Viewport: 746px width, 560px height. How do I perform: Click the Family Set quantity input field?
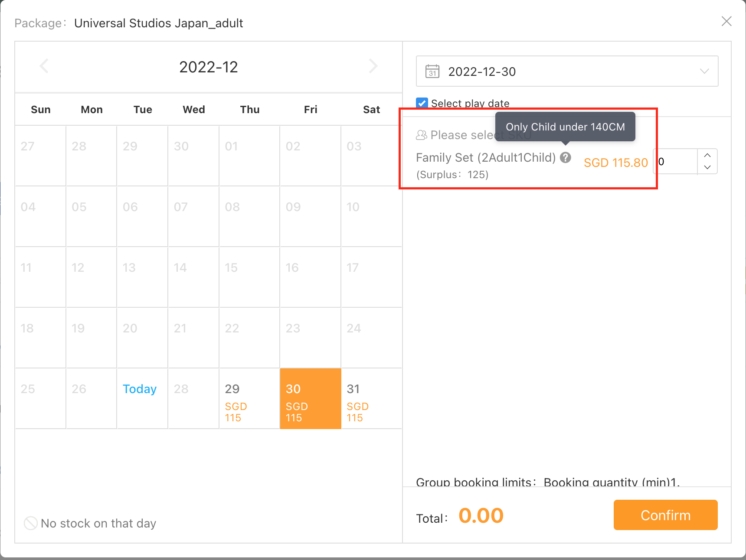click(x=677, y=162)
